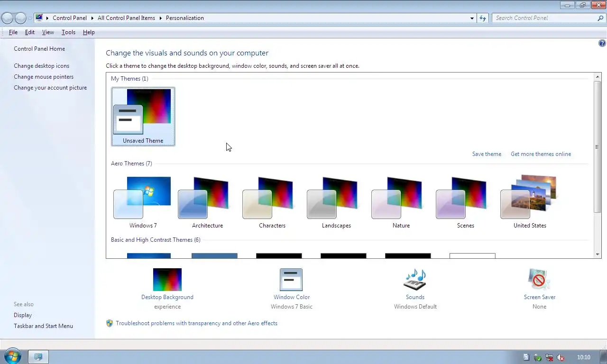
Task: Click the Sounds label
Action: (x=415, y=297)
